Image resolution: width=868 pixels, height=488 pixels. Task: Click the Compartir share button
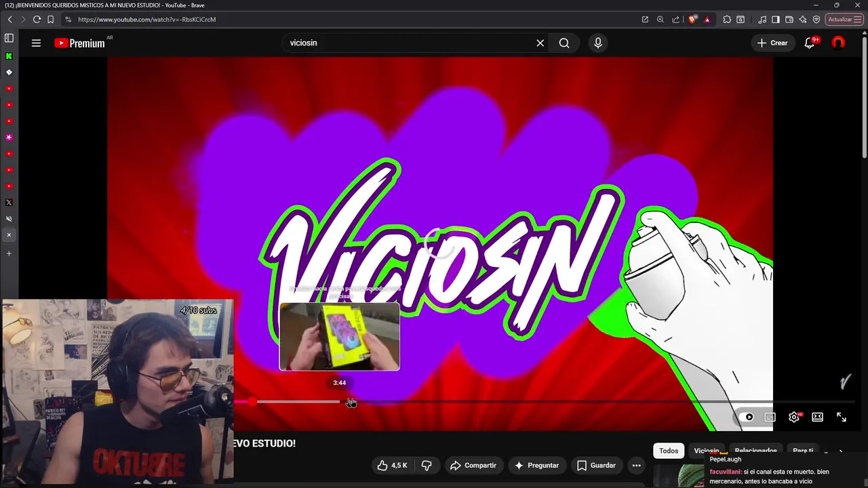(x=473, y=466)
